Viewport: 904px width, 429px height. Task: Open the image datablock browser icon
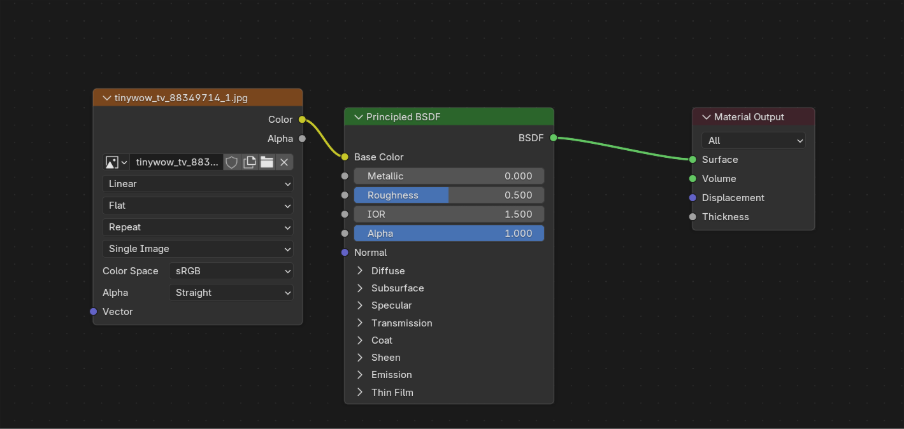tap(116, 162)
